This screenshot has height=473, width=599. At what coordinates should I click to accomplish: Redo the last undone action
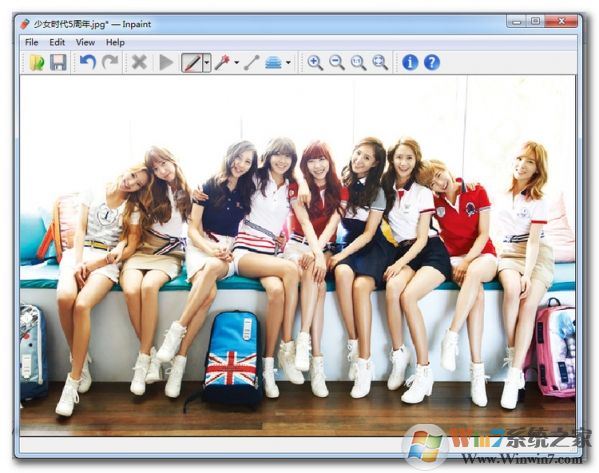click(110, 62)
